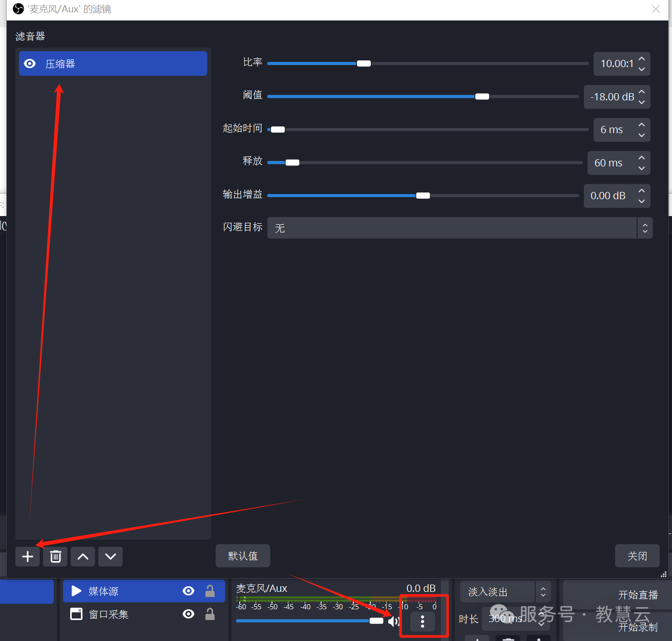Hide the 媒体源 source
Screen dimensions: 672x641
(x=188, y=591)
